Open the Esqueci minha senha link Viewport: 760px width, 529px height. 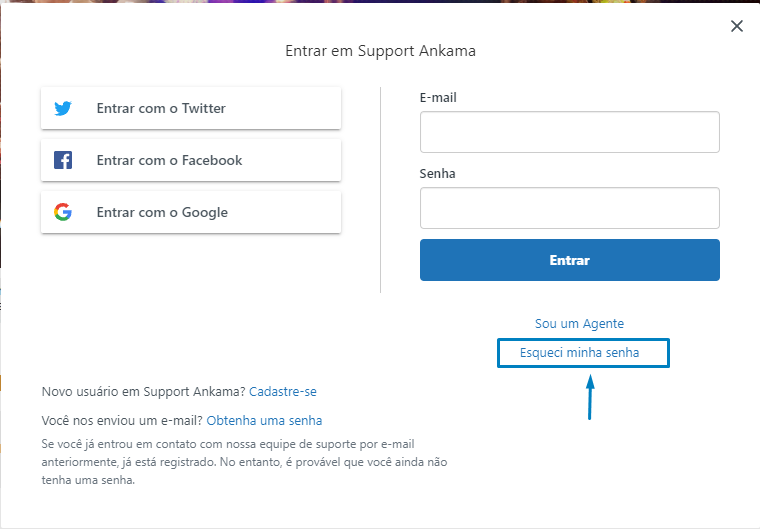tap(579, 353)
